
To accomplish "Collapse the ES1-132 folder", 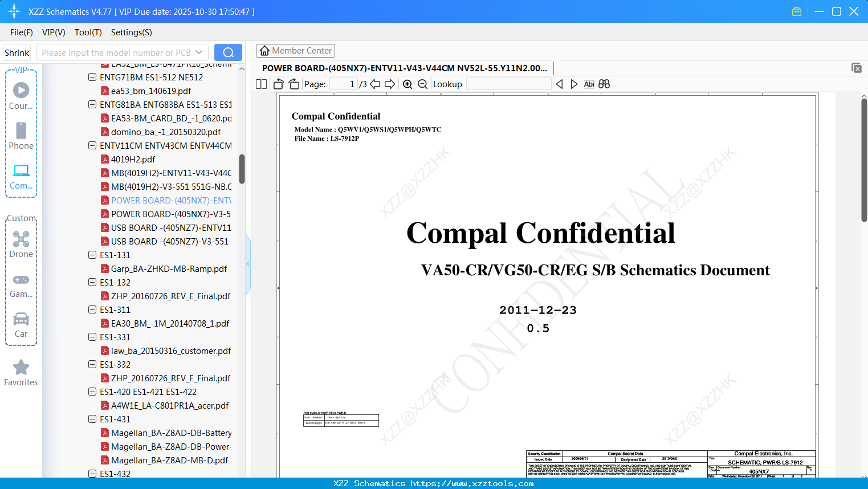I will tap(92, 282).
